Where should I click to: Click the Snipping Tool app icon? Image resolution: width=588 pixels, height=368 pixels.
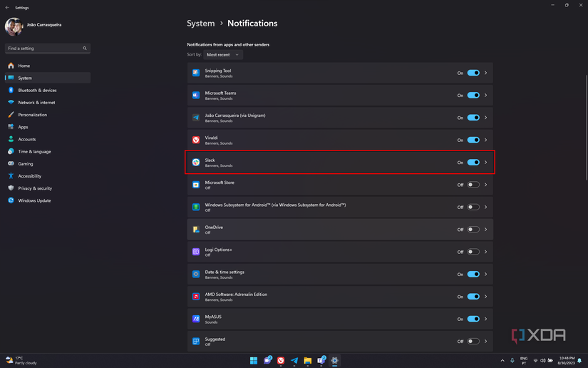click(196, 73)
